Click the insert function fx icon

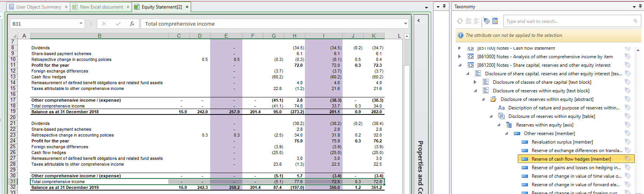coord(132,24)
